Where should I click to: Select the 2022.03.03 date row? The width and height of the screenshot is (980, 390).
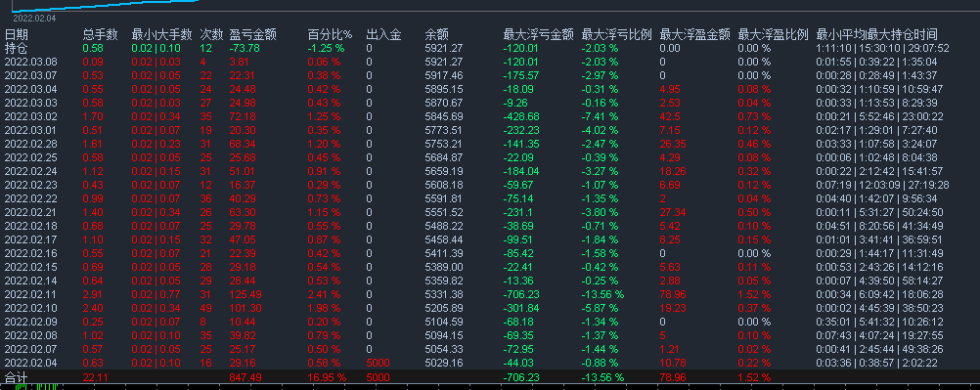click(x=30, y=104)
